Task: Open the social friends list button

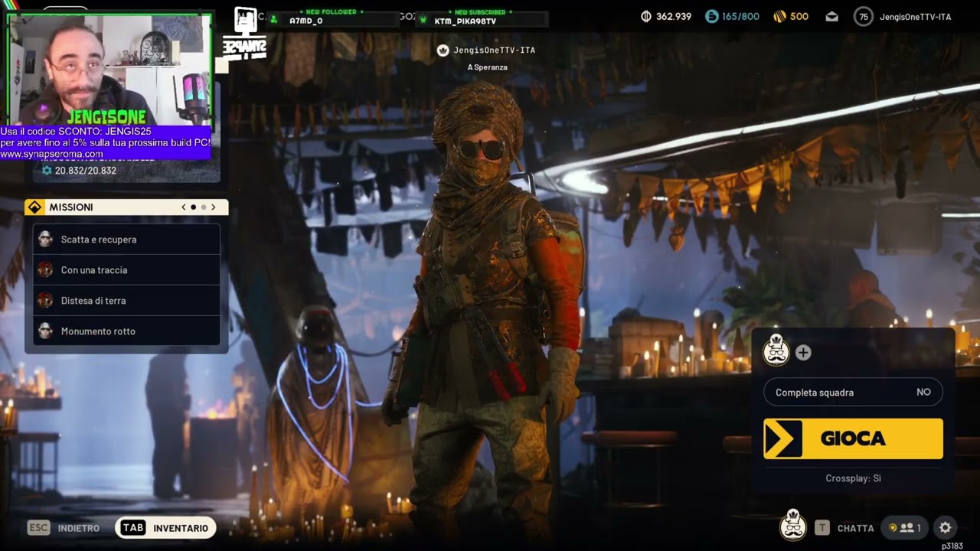Action: (x=904, y=527)
